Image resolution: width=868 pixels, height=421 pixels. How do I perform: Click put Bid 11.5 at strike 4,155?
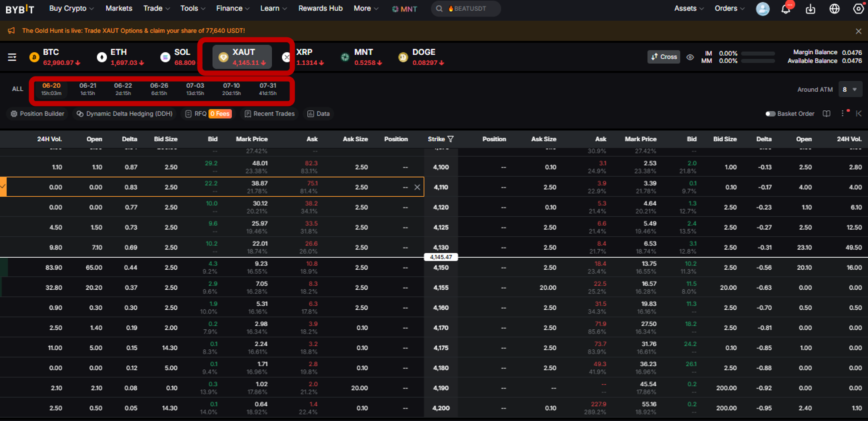pos(691,284)
